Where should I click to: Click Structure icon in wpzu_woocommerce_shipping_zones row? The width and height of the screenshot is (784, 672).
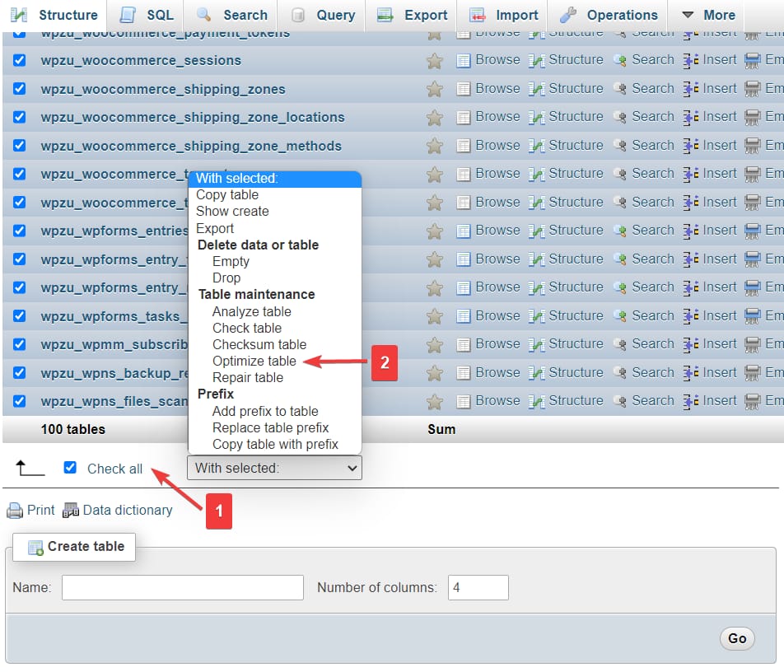pos(536,90)
